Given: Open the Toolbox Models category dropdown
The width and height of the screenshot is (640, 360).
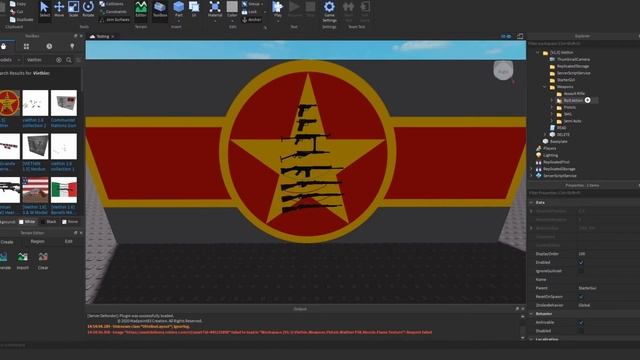Looking at the screenshot, I should (x=10, y=60).
